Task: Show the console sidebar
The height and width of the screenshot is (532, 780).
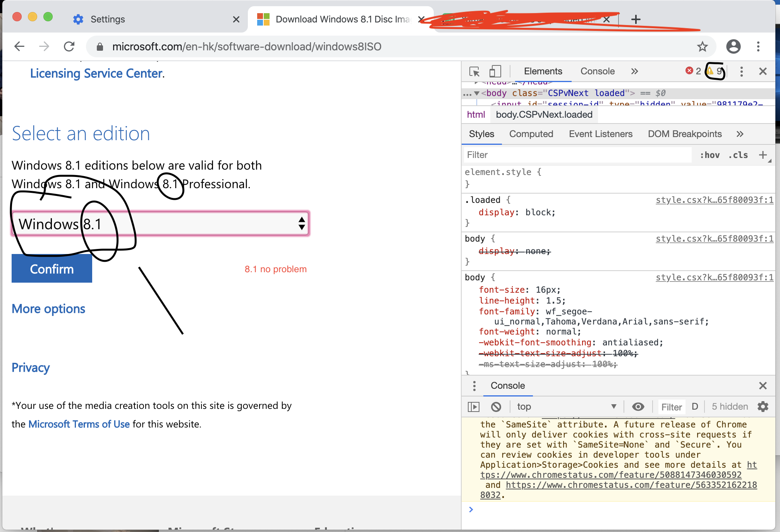Action: 473,407
